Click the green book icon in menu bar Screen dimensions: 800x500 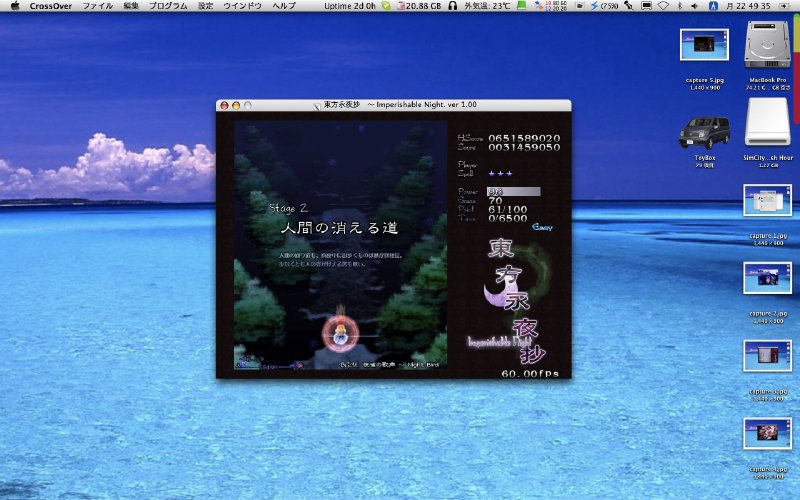coord(521,6)
